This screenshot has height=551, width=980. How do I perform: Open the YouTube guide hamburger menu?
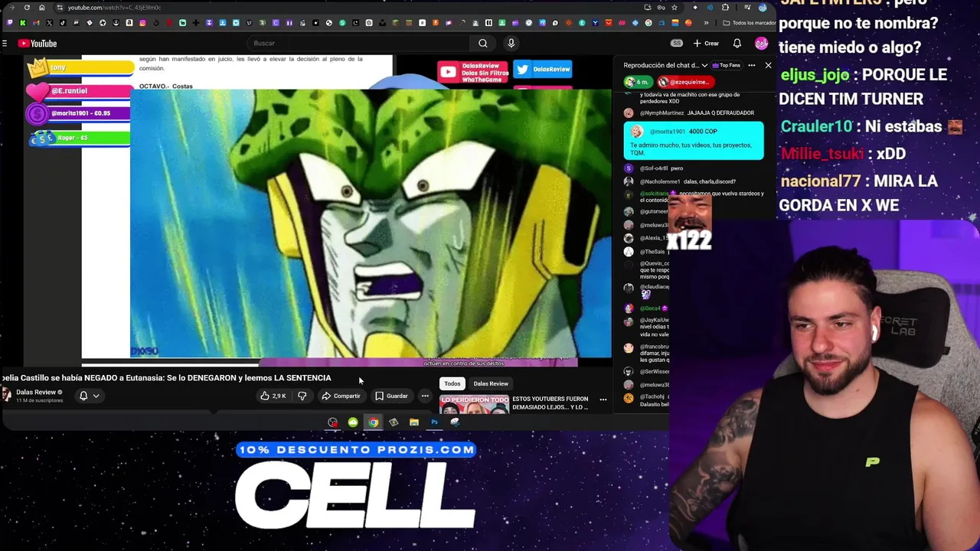tap(5, 44)
